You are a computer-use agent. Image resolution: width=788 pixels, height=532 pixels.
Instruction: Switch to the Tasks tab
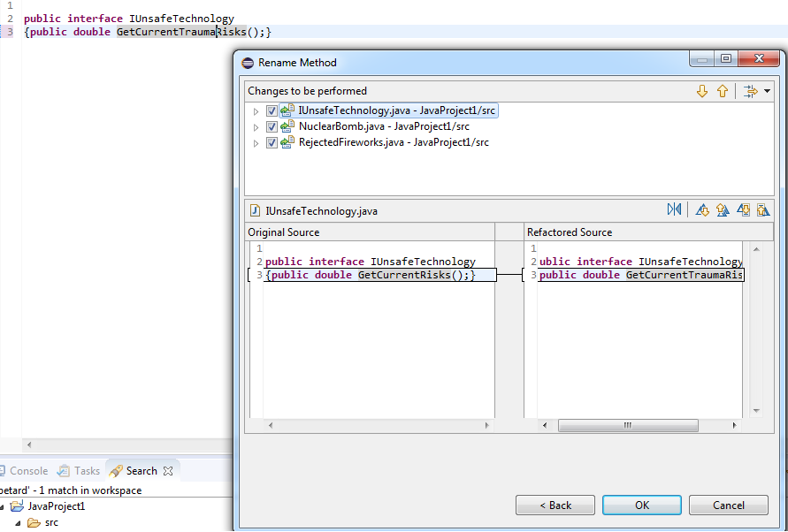79,471
